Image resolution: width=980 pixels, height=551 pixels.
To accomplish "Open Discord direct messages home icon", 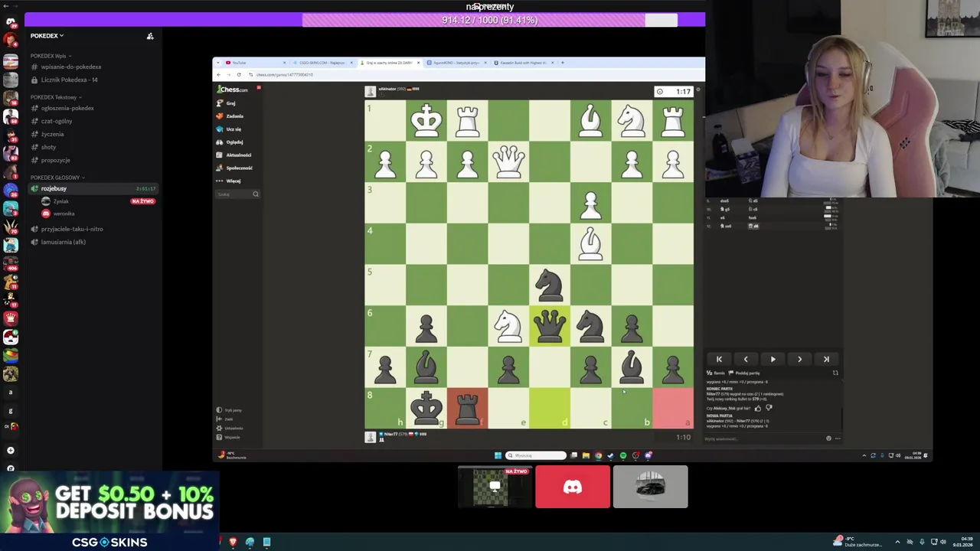I will 11,22.
